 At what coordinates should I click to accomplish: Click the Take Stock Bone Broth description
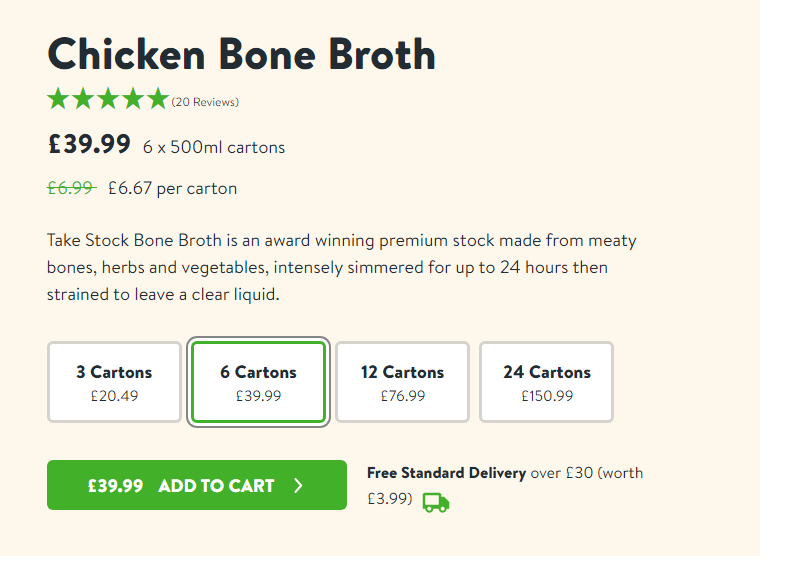[341, 267]
